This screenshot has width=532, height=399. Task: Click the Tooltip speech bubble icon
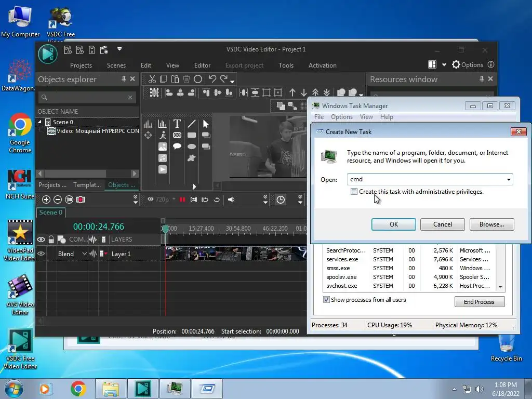tap(177, 147)
